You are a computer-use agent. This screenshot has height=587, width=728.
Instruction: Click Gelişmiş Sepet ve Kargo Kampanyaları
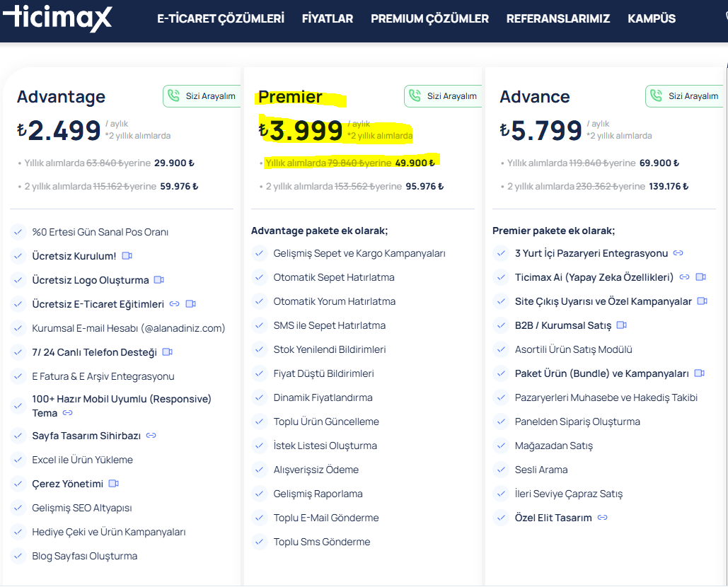click(x=359, y=253)
